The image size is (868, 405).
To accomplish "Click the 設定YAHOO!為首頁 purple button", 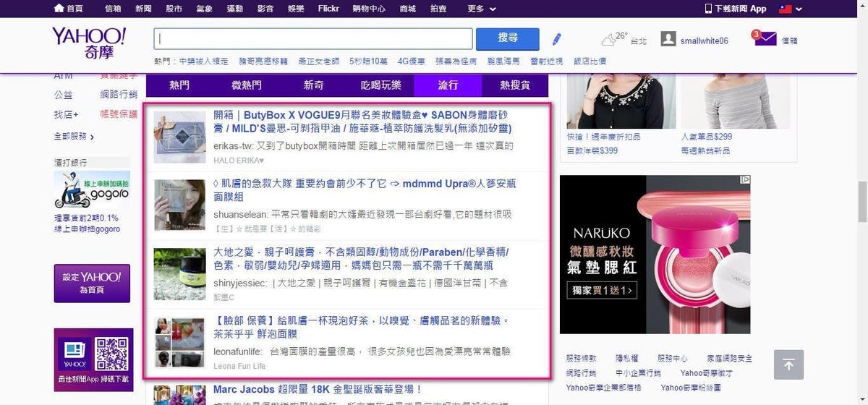I will tap(91, 283).
